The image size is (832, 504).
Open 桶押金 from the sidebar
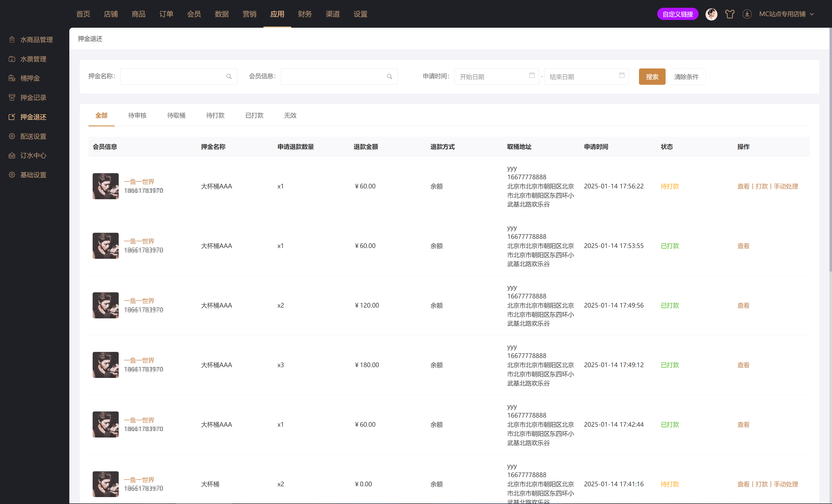tap(30, 78)
